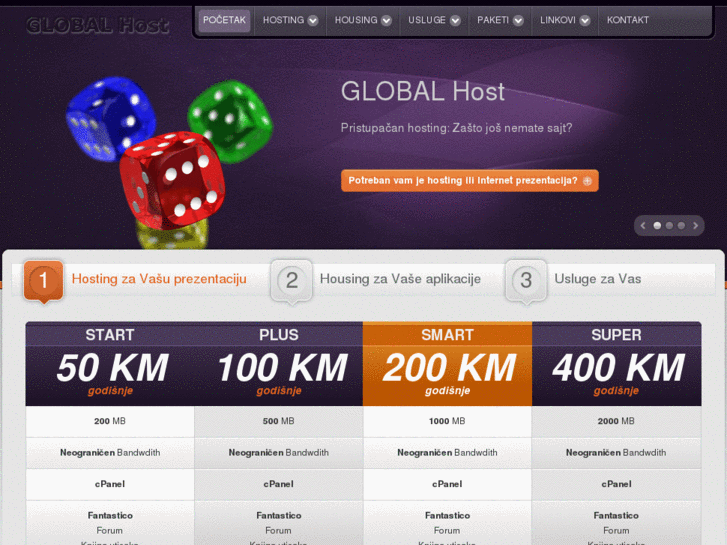Click the banner heading GLOBAL Host
This screenshot has height=545, width=727.
tap(422, 91)
